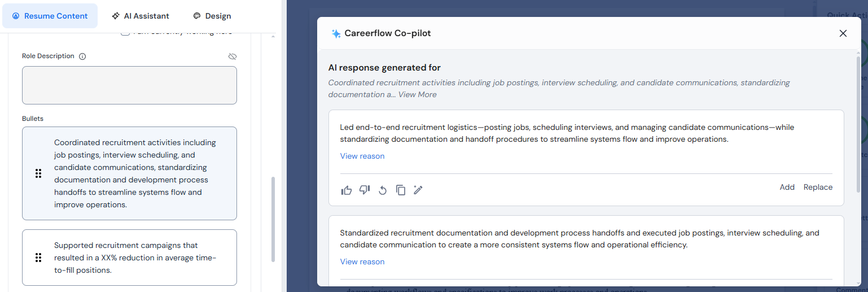
Task: Click the Bullets section label
Action: (x=33, y=119)
